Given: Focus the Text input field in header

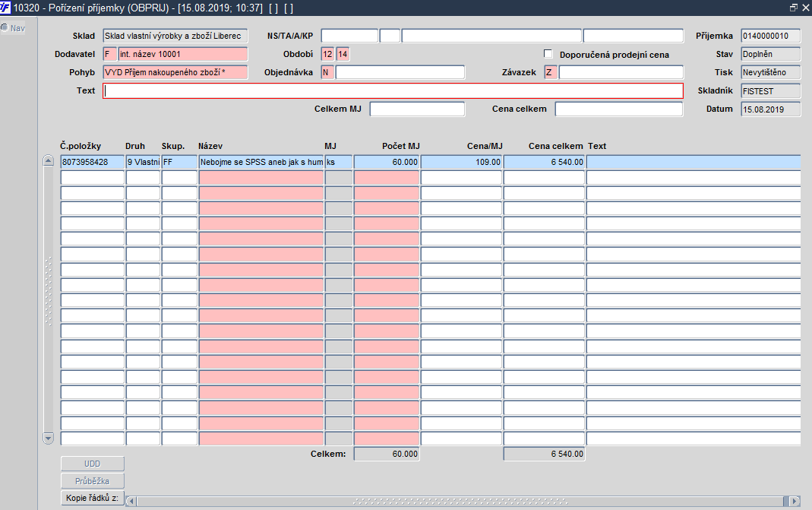Looking at the screenshot, I should point(393,90).
